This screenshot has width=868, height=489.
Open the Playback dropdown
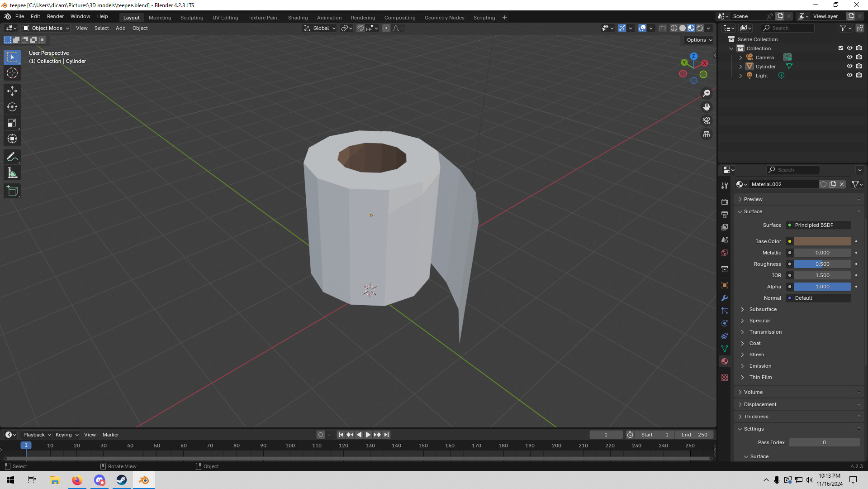[37, 435]
